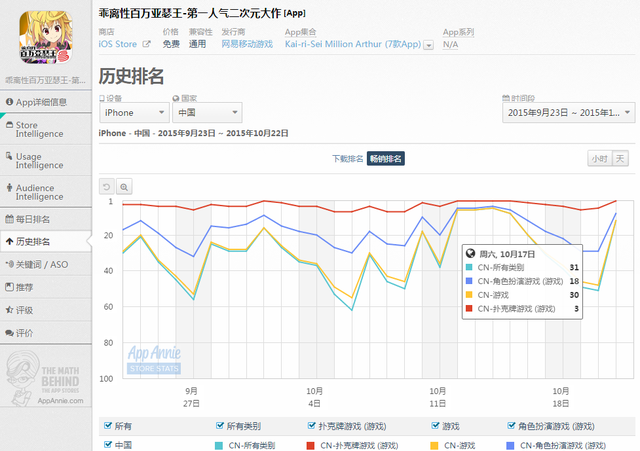Open 评价 reviews page
Screen dimensions: 640x451
pyautogui.click(x=46, y=333)
